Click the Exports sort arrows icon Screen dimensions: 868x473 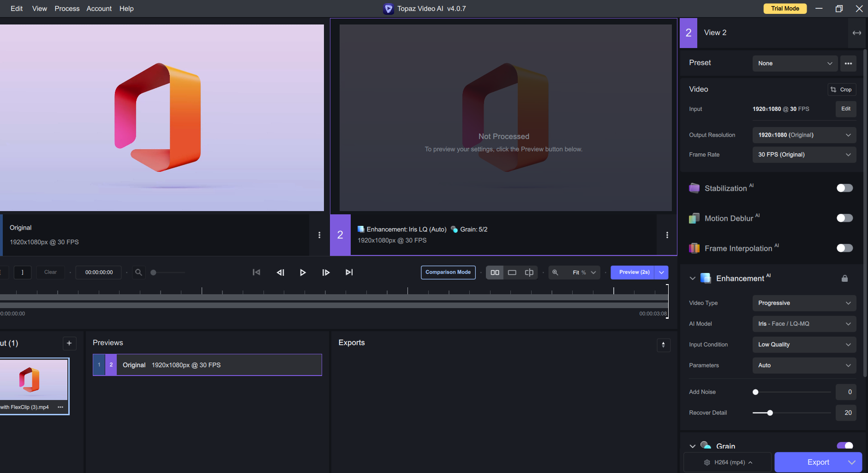pyautogui.click(x=664, y=345)
